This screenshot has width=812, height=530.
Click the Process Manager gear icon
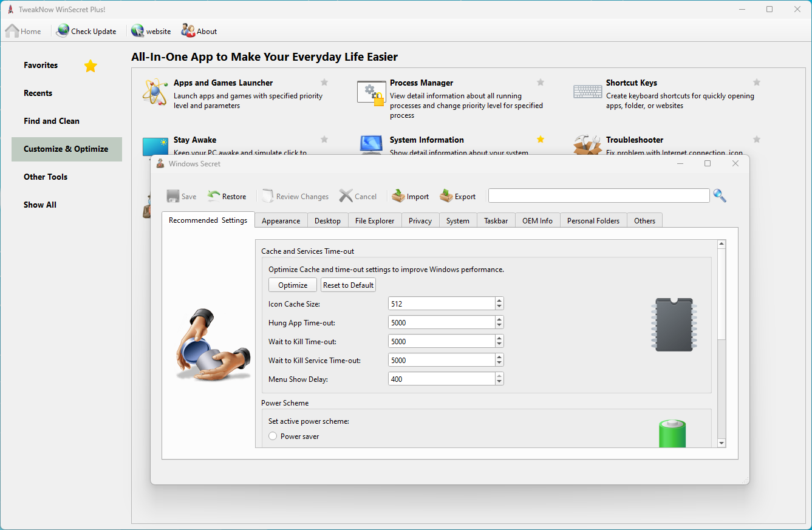tap(371, 93)
